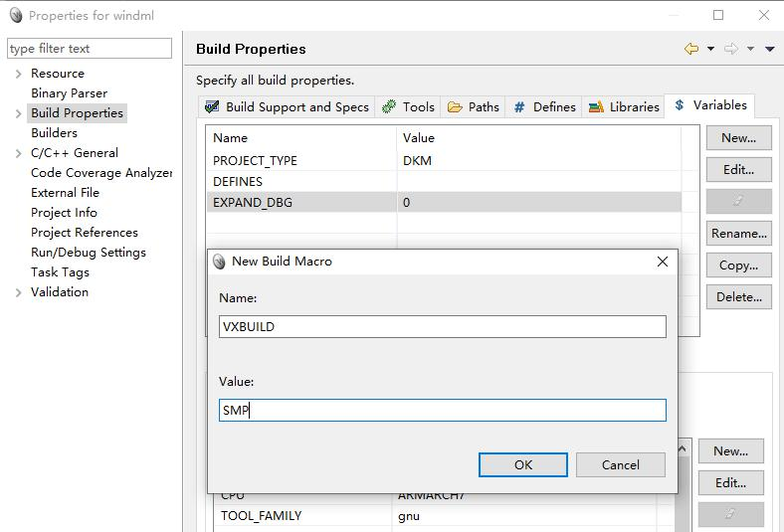
Task: Select the Variables tab
Action: (x=709, y=105)
